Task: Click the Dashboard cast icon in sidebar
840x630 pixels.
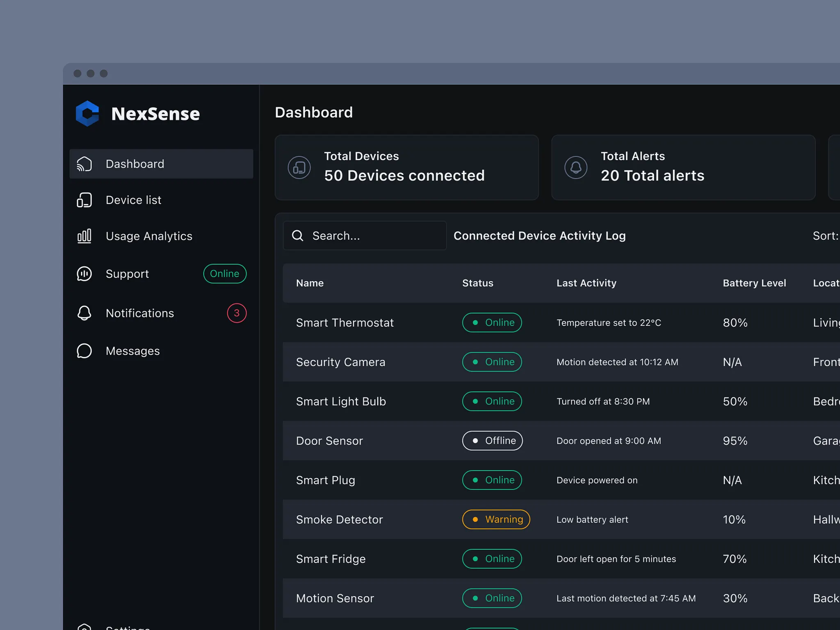Action: click(x=84, y=164)
